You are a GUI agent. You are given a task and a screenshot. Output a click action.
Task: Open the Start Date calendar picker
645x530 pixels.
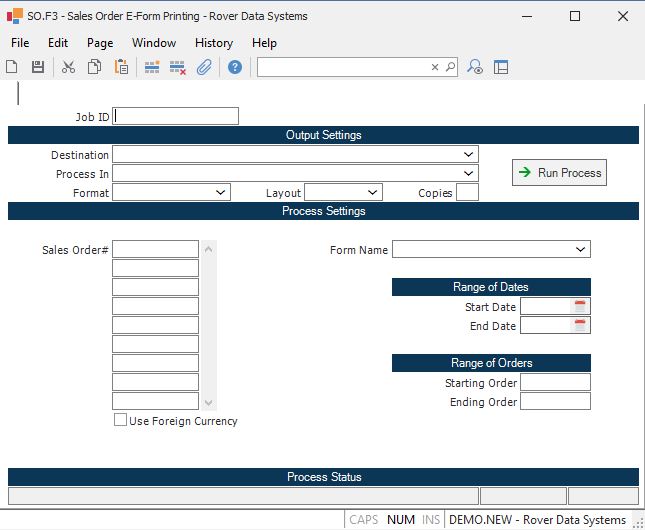point(581,307)
